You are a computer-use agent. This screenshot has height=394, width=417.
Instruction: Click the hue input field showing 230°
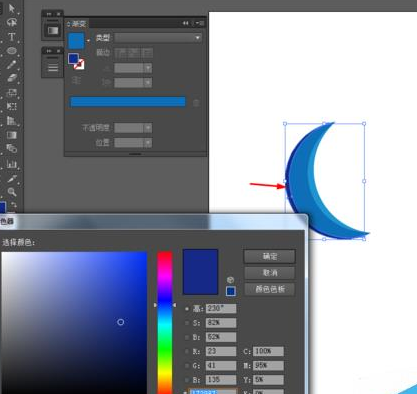click(x=221, y=309)
